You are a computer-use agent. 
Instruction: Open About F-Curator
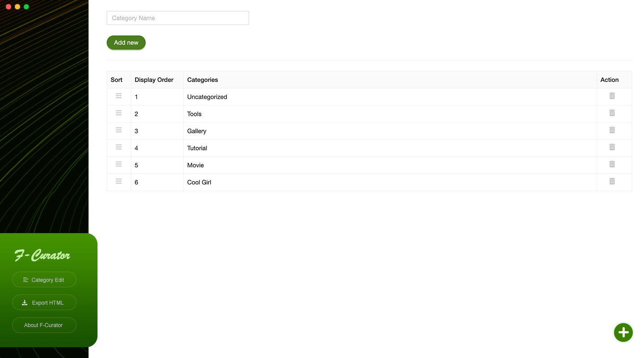[44, 325]
